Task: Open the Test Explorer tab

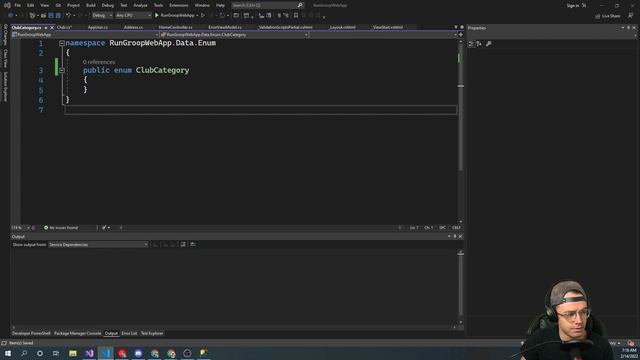Action: click(x=152, y=333)
